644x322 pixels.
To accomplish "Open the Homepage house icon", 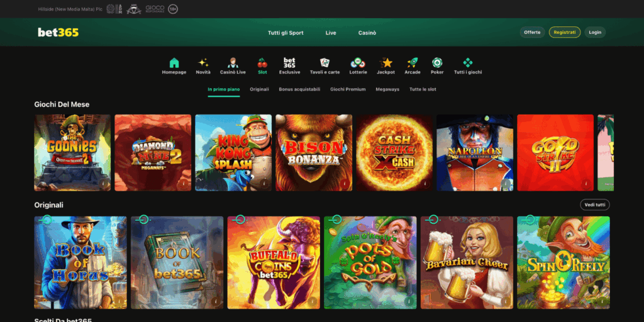I will coord(174,63).
